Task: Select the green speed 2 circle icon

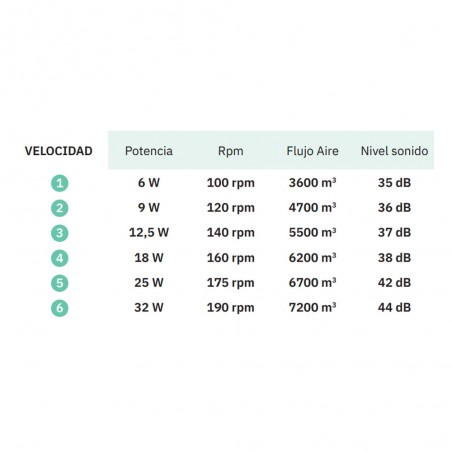Action: tap(60, 208)
